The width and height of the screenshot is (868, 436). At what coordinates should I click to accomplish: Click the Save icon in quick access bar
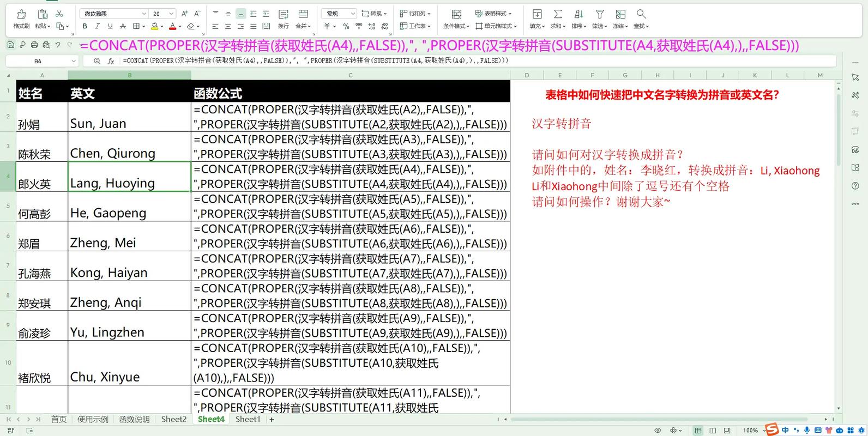pos(10,45)
